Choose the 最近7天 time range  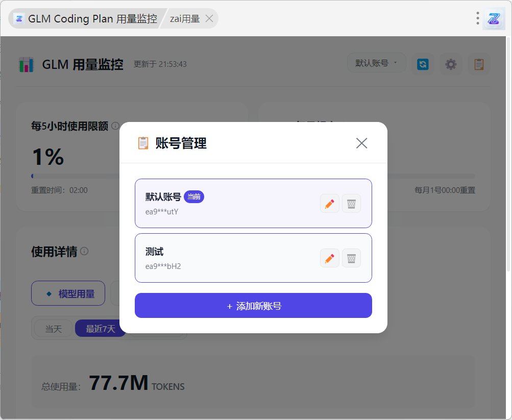pyautogui.click(x=100, y=329)
